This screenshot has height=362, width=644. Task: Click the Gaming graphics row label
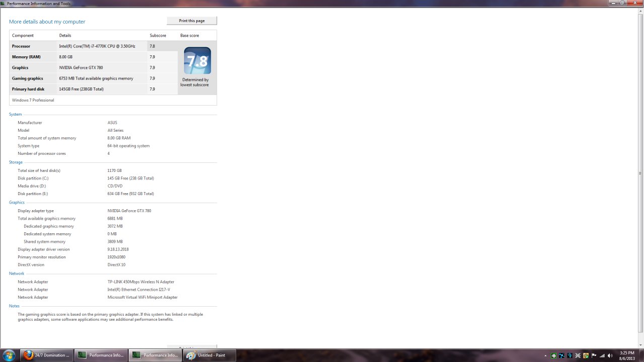pos(28,78)
